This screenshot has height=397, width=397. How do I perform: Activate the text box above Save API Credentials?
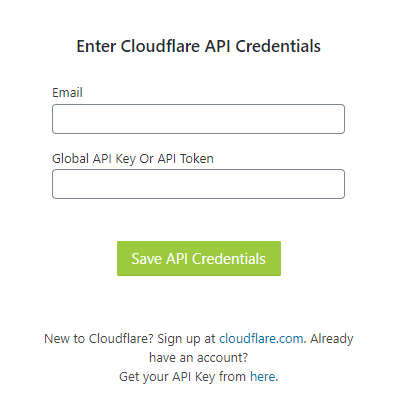coord(198,184)
